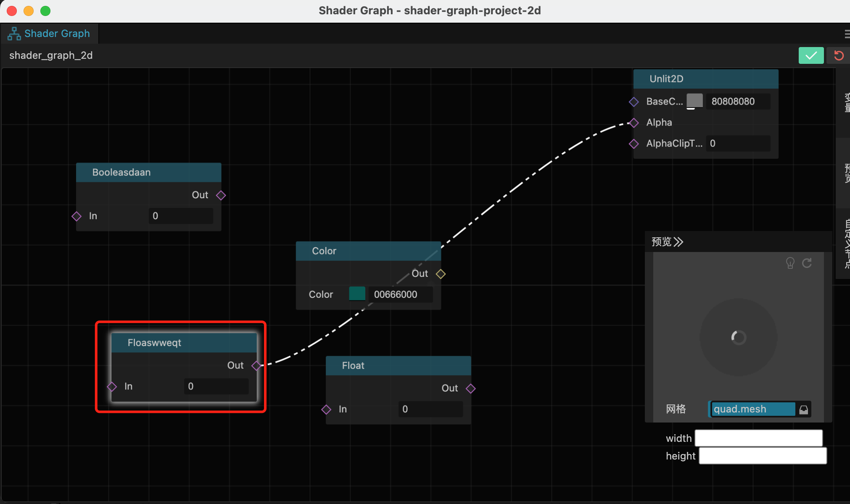Click the AlphaClipThreshold value field
This screenshot has height=504, width=850.
pos(739,144)
